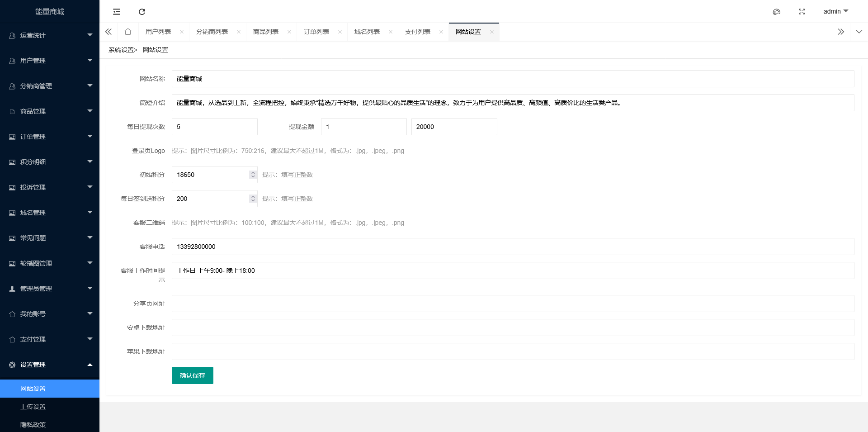Screen dimensions: 868x432
Task: Switch to the 分销商列表 tab
Action: tap(212, 32)
